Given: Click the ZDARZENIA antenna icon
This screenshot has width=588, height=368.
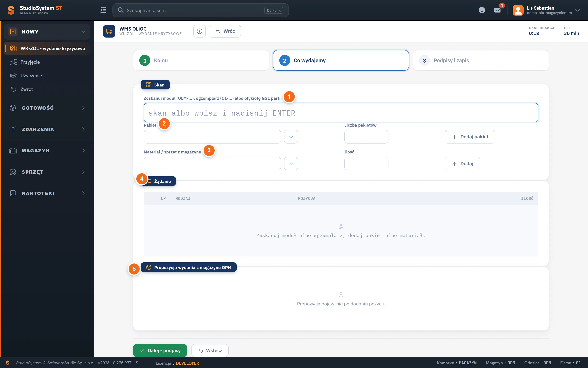Looking at the screenshot, I should (13, 129).
